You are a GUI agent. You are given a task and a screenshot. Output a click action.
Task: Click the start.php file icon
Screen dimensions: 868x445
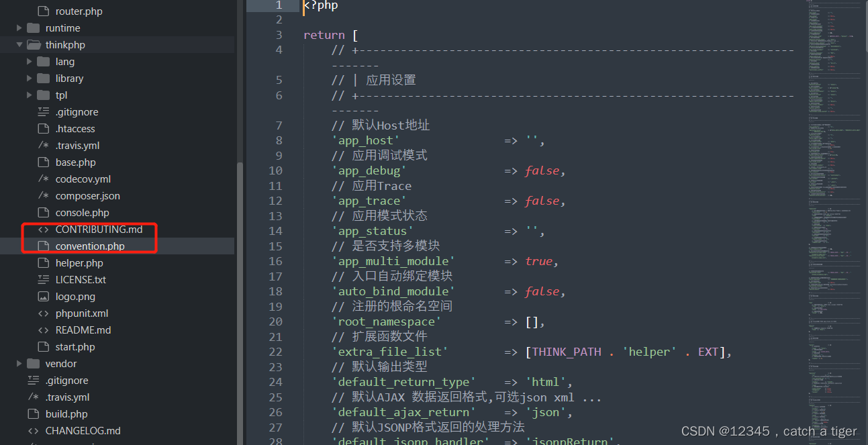[x=44, y=347]
